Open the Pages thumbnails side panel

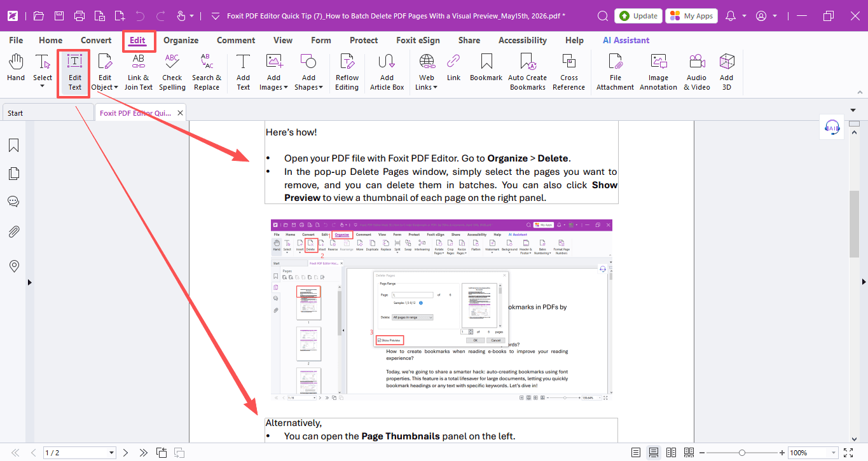pyautogui.click(x=13, y=174)
